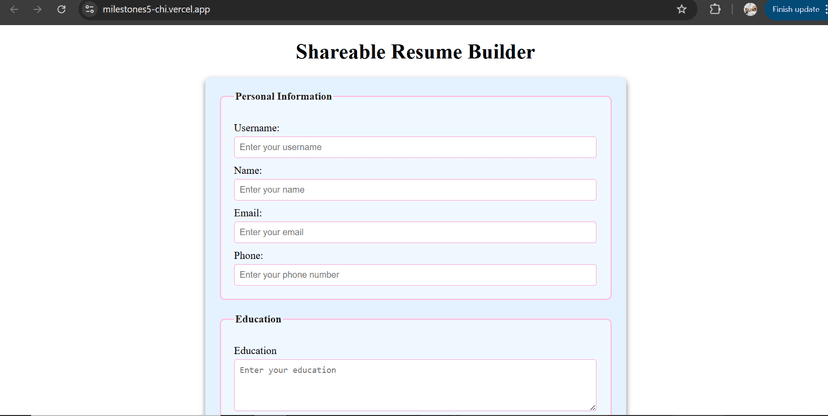Focus the address bar URL milestones5-chi.vercel.app
The height and width of the screenshot is (416, 828).
click(x=156, y=10)
